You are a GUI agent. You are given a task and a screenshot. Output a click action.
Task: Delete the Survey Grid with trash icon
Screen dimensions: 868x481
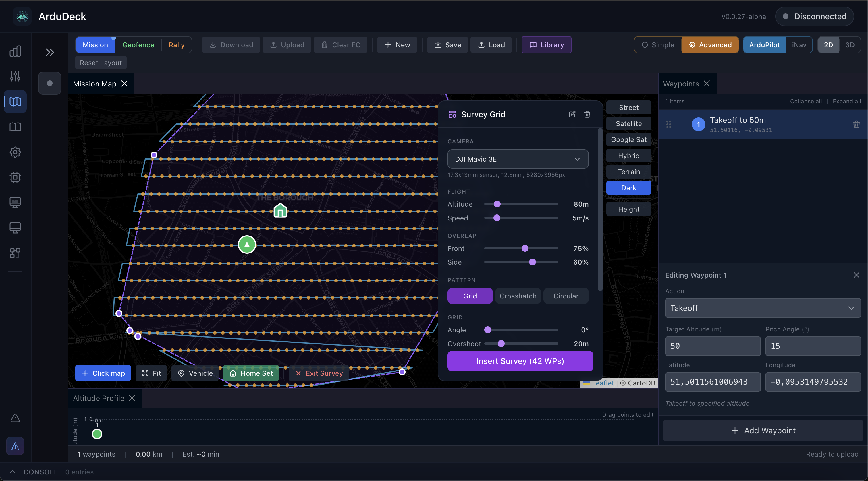[x=587, y=114]
